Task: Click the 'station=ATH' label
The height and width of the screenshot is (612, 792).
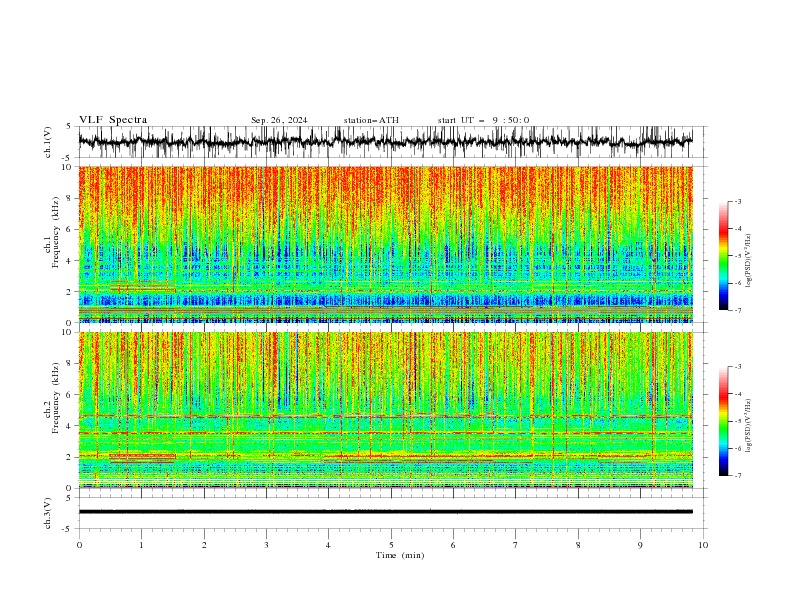Action: click(x=371, y=120)
